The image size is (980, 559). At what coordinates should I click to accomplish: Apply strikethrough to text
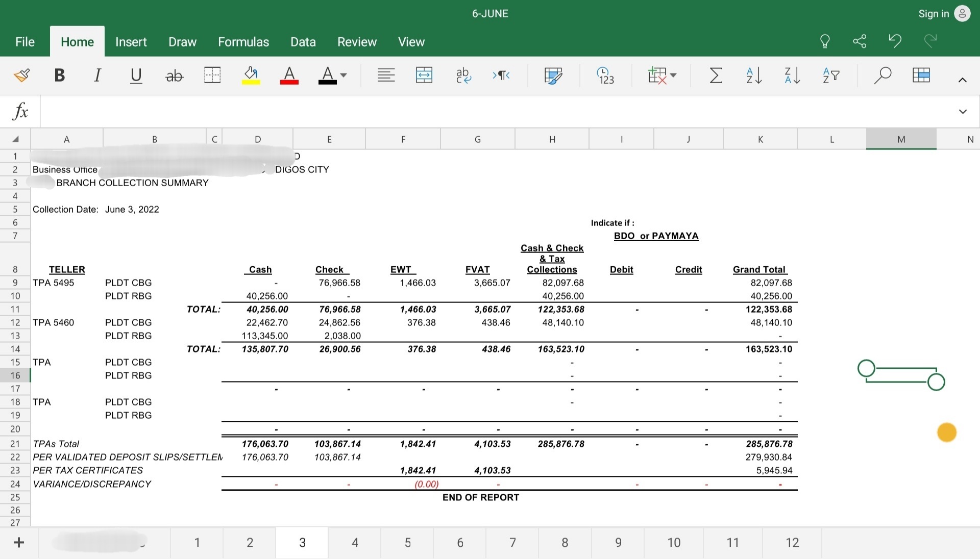click(174, 76)
